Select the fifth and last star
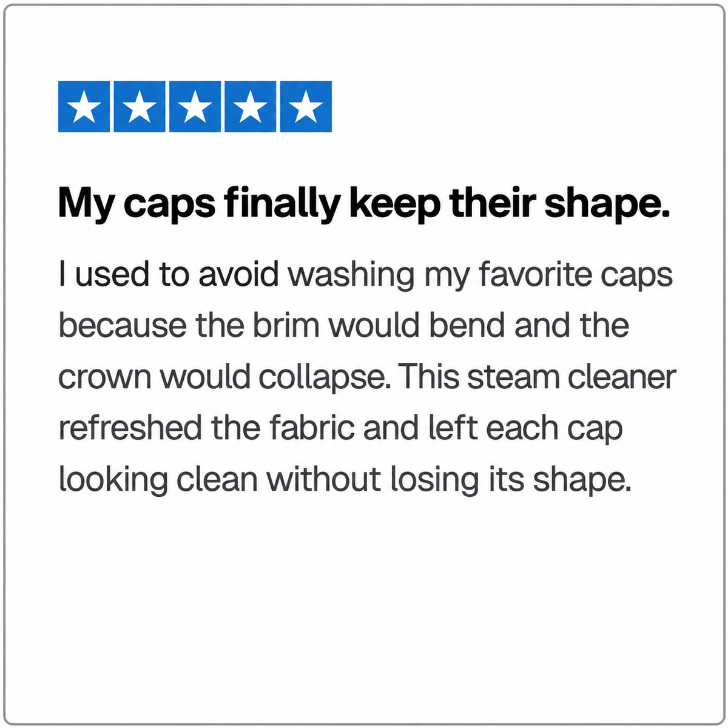 306,106
